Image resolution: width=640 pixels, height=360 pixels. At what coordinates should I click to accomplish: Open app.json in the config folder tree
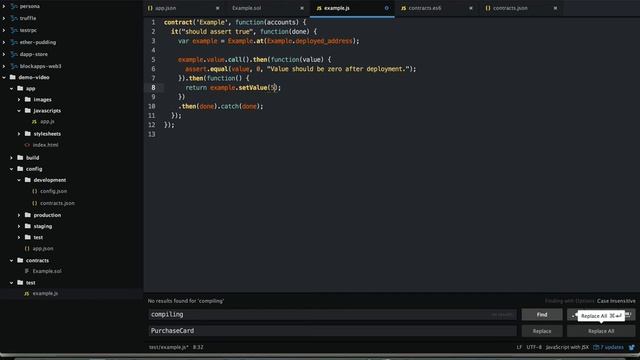pyautogui.click(x=42, y=248)
